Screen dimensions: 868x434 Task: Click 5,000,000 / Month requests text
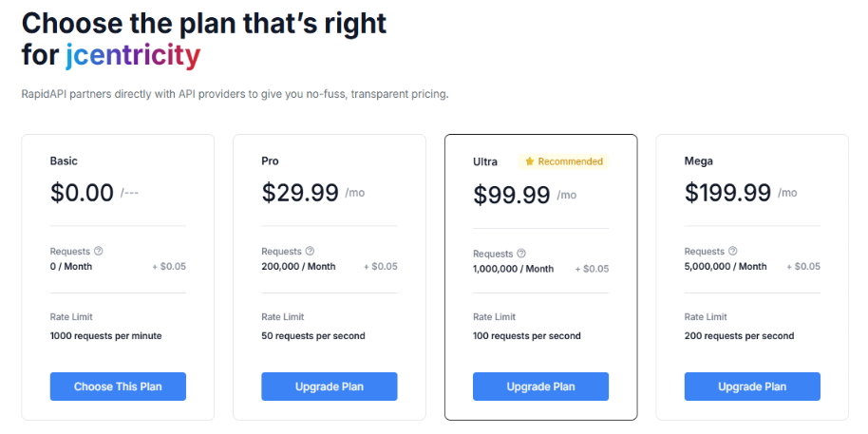[726, 266]
